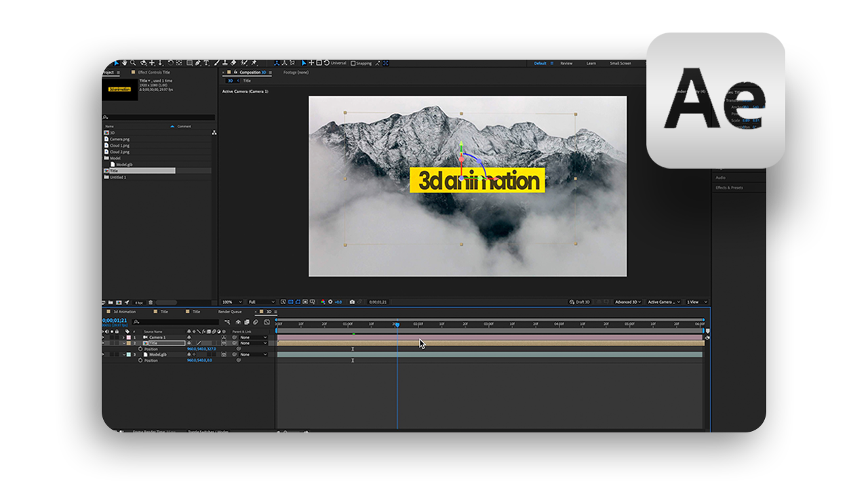The height and width of the screenshot is (488, 868).
Task: Open the Advanced 3D renderer dropdown
Action: (628, 302)
